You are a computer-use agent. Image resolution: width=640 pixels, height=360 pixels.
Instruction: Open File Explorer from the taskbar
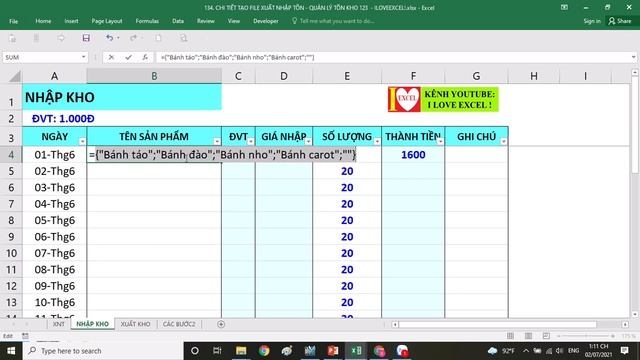[x=241, y=351]
